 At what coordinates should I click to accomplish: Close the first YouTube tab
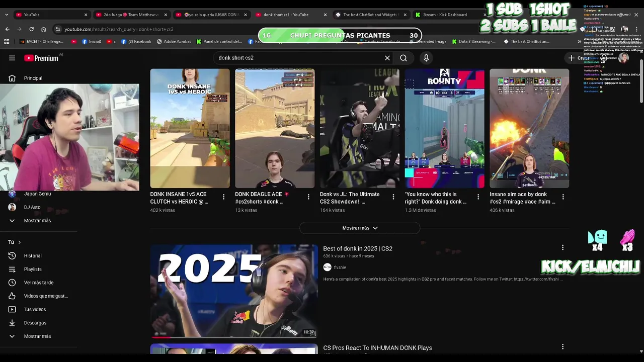click(86, 15)
